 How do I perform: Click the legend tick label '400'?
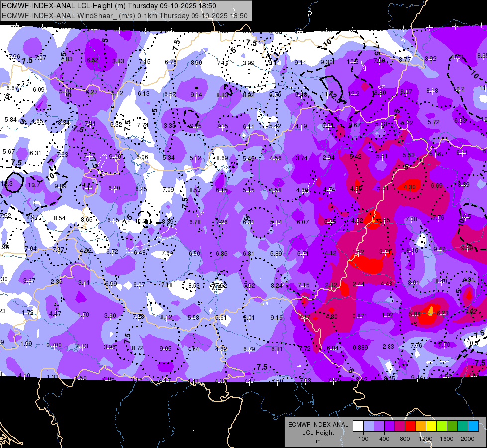(x=384, y=439)
